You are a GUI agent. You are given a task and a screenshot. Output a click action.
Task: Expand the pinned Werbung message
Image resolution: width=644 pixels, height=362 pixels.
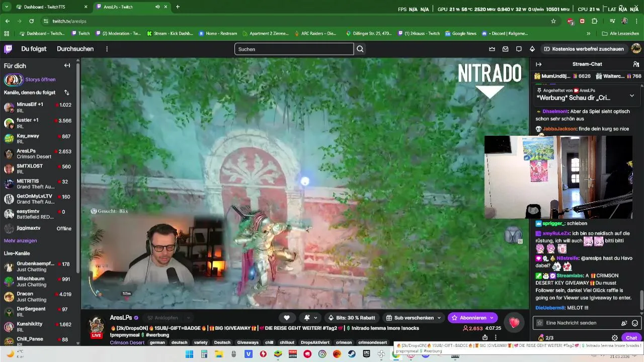coord(631,95)
